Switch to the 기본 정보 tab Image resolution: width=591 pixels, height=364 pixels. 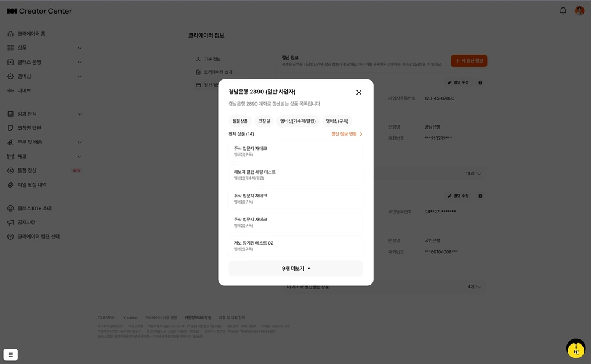[x=212, y=60]
